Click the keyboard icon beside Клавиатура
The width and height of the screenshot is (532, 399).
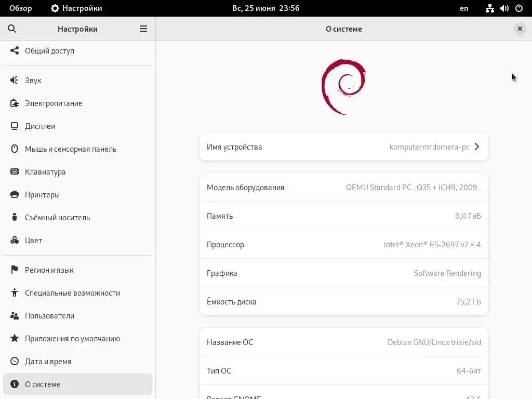click(x=14, y=171)
